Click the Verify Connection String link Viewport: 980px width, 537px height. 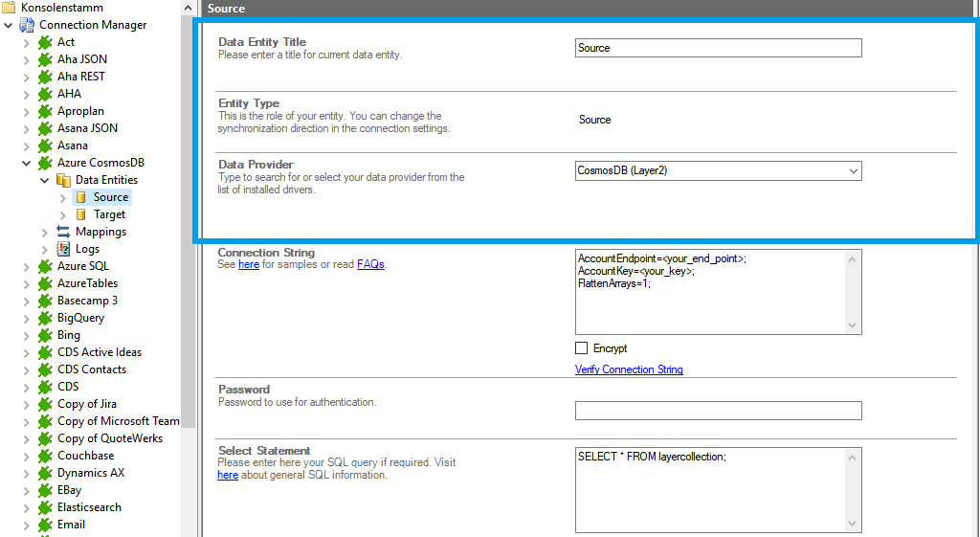629,369
